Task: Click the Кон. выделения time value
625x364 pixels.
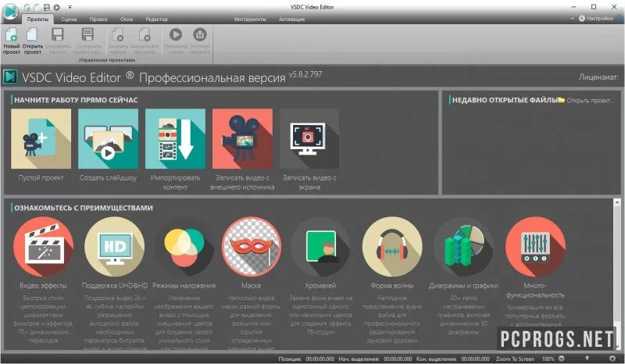Action: pyautogui.click(x=475, y=359)
